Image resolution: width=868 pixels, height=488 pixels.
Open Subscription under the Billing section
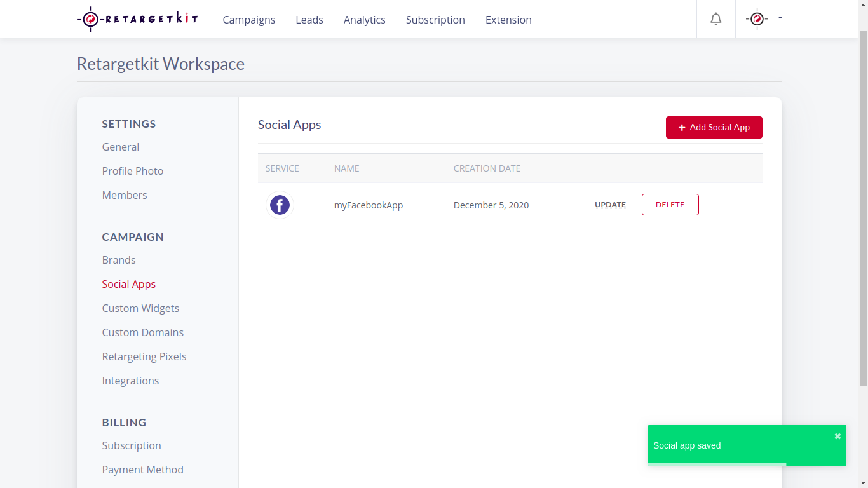(x=132, y=445)
